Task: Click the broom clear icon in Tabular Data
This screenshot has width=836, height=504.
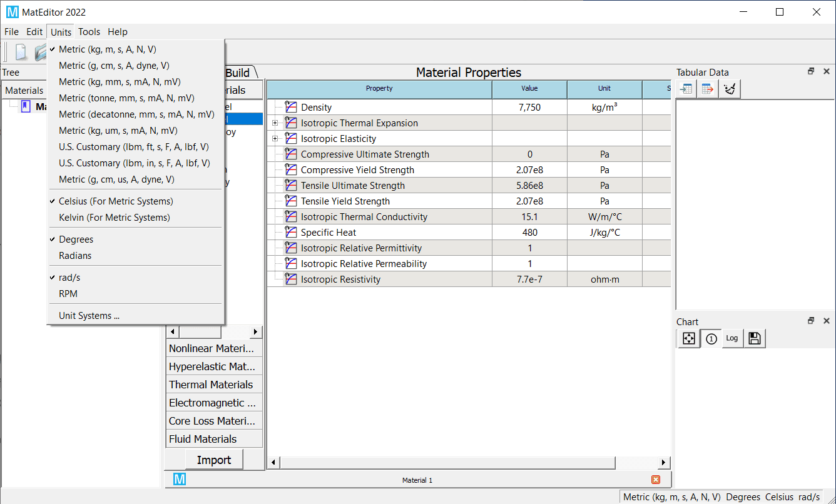Action: [729, 89]
